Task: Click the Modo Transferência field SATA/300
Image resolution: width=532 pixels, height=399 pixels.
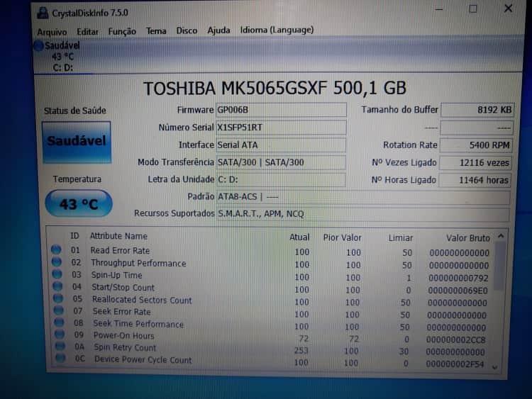Action: pos(282,162)
